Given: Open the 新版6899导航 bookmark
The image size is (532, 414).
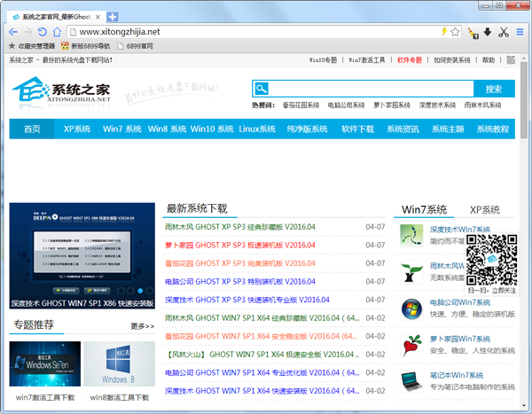Looking at the screenshot, I should (85, 46).
